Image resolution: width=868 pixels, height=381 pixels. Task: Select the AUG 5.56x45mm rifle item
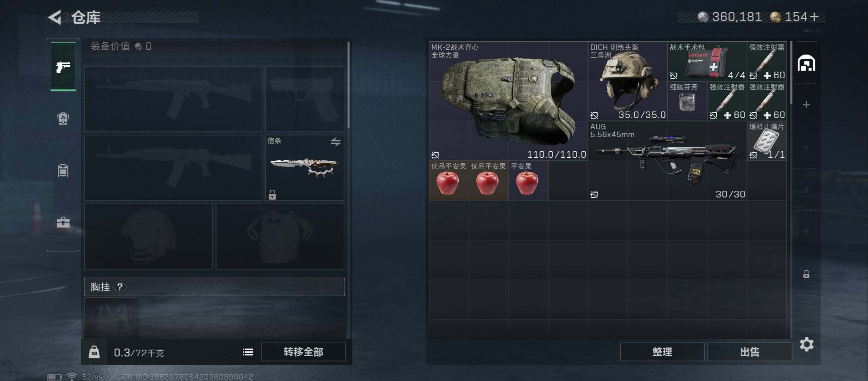(667, 161)
